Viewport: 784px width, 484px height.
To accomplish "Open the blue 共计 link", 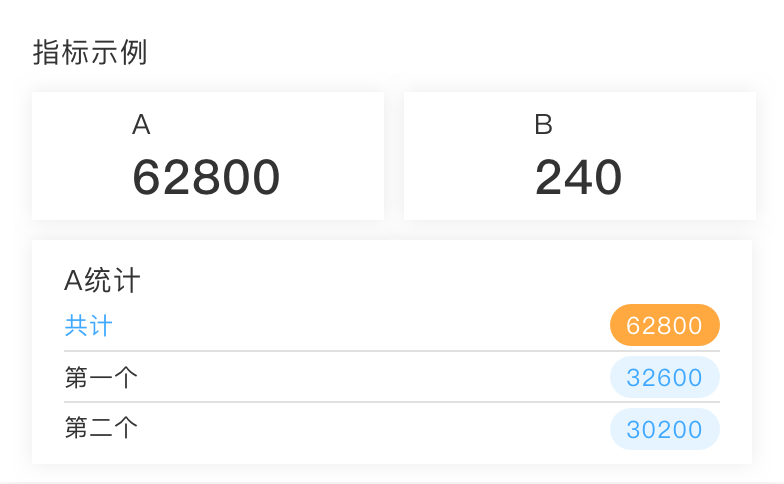I will pos(88,326).
